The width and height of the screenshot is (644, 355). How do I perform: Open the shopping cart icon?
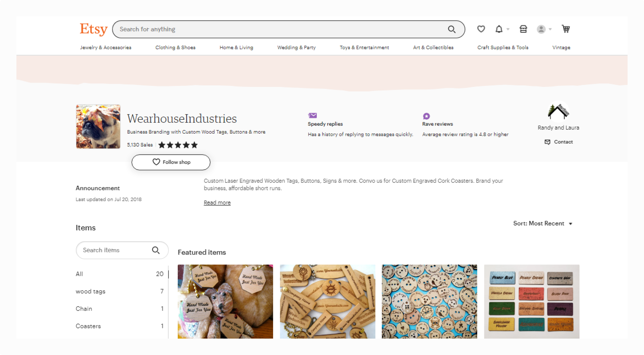566,29
